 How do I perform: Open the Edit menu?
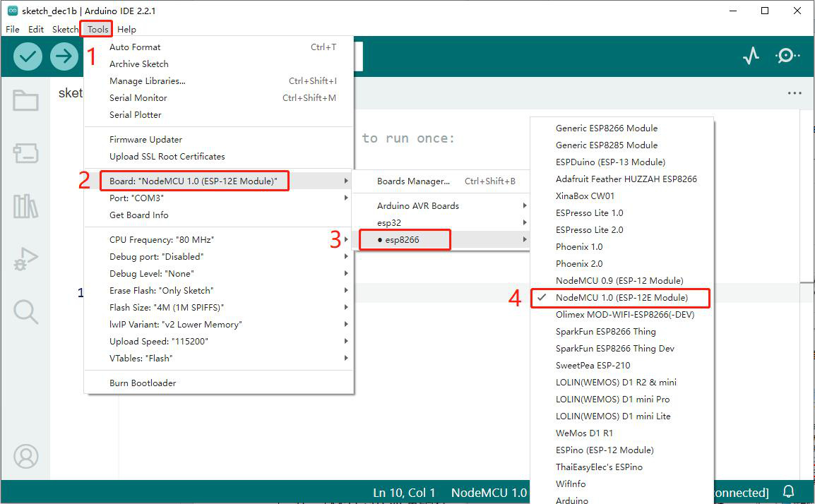pos(36,29)
